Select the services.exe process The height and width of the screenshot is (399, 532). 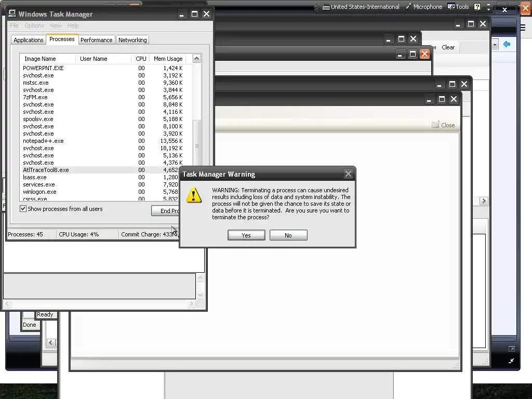point(38,184)
